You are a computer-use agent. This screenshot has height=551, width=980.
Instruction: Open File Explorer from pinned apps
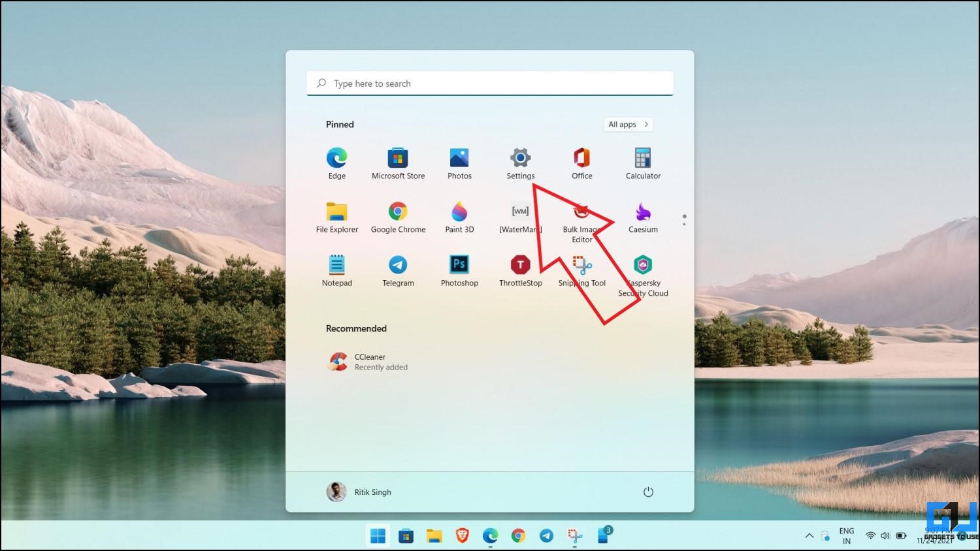337,217
